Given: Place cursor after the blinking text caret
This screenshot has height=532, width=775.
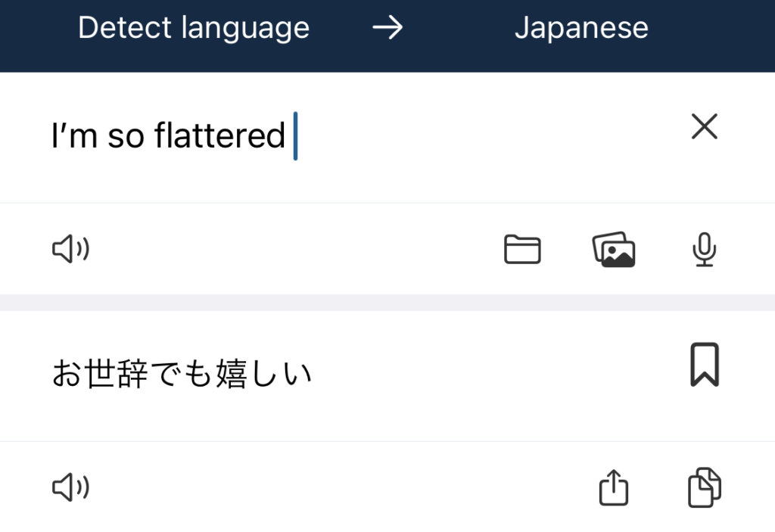Looking at the screenshot, I should pos(300,136).
